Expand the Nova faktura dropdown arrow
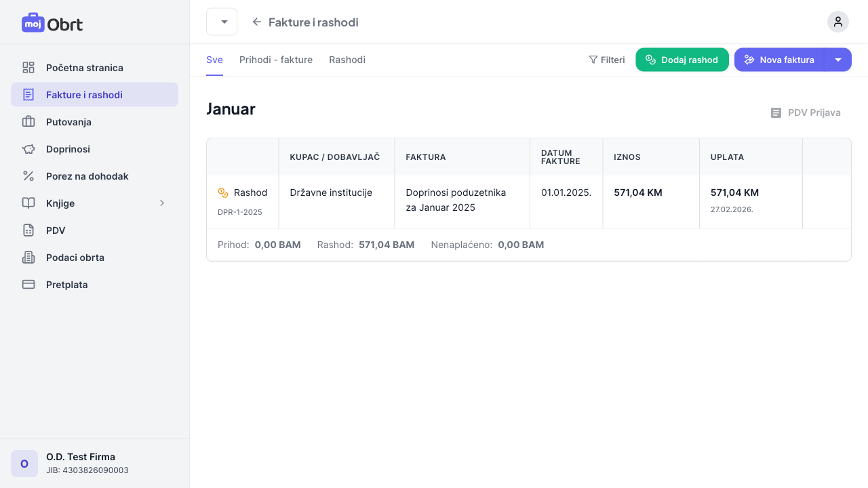 pos(838,60)
